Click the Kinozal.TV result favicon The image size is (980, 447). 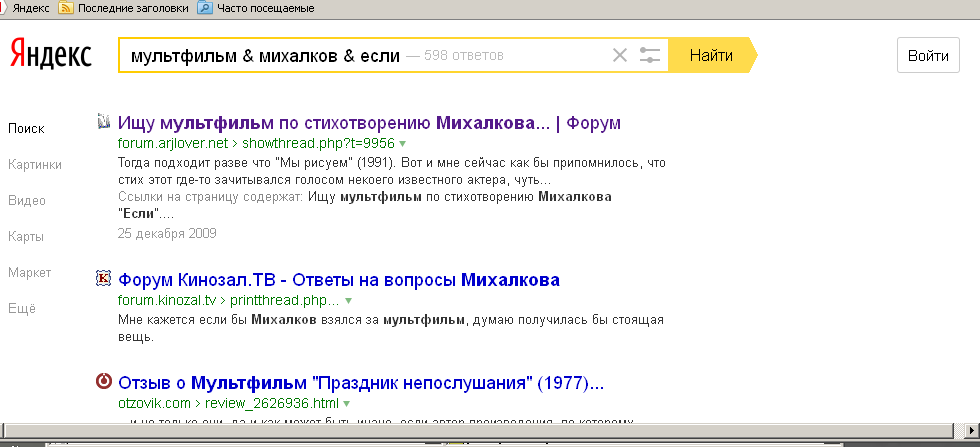pyautogui.click(x=103, y=279)
